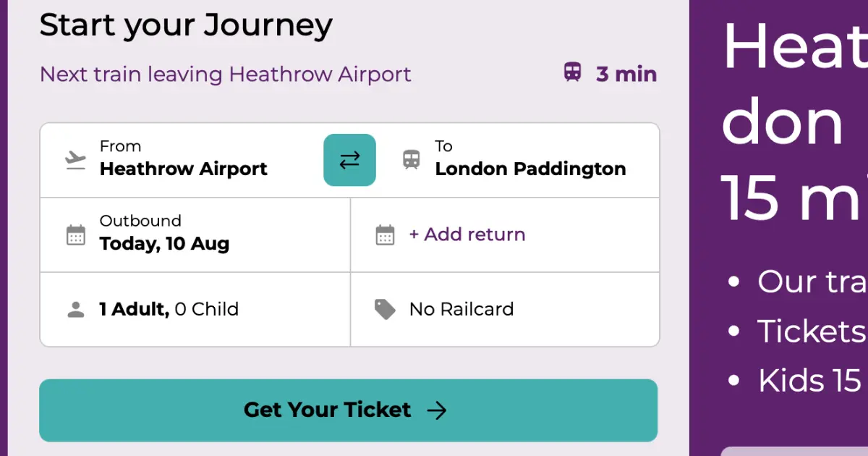Open the From Heathrow Airport selector
The image size is (868, 456).
pyautogui.click(x=182, y=160)
